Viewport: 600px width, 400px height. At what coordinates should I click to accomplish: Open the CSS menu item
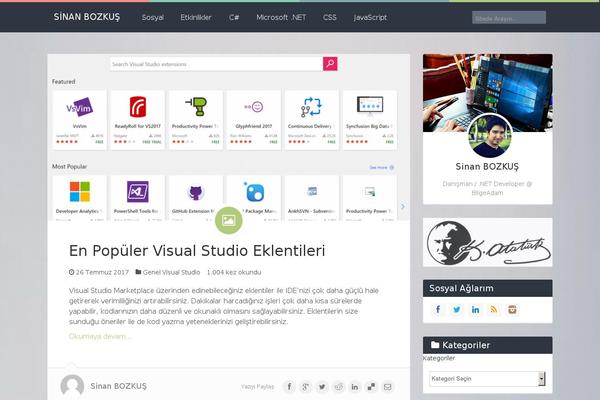coord(329,18)
